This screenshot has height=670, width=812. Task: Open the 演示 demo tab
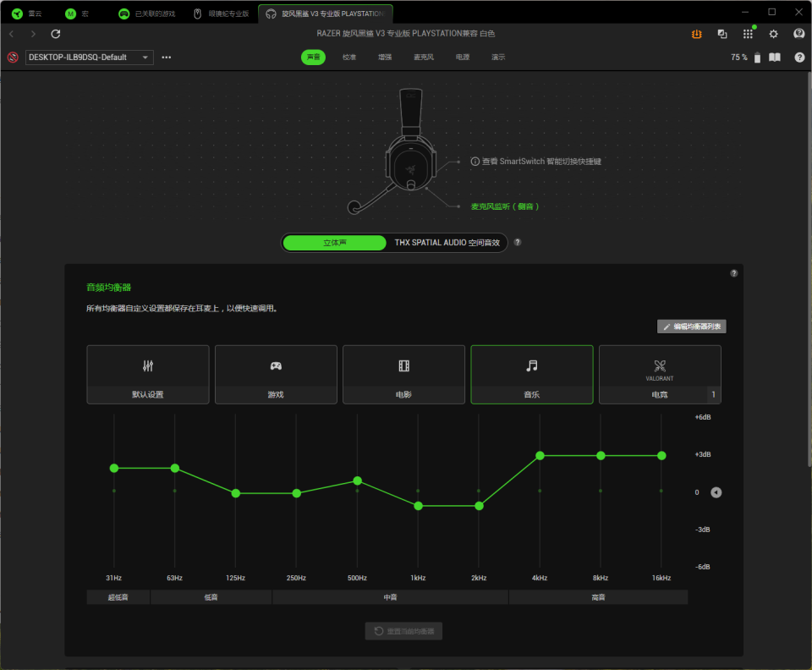click(498, 57)
